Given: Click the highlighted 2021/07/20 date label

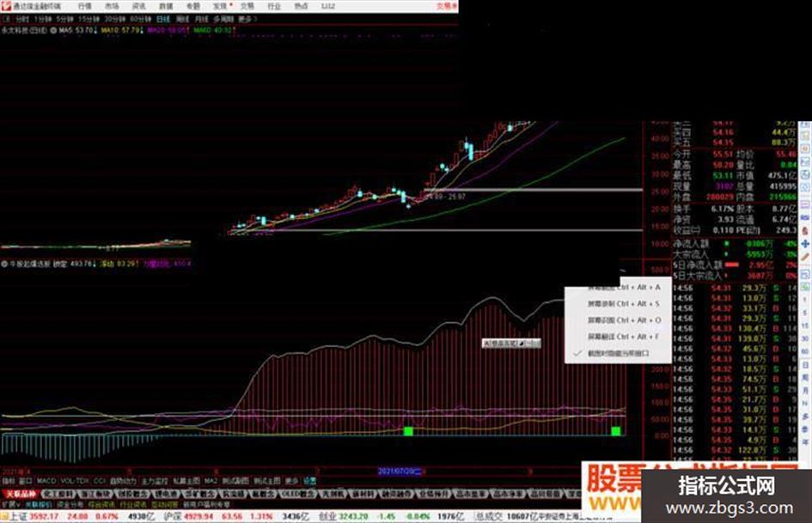Looking at the screenshot, I should 400,471.
